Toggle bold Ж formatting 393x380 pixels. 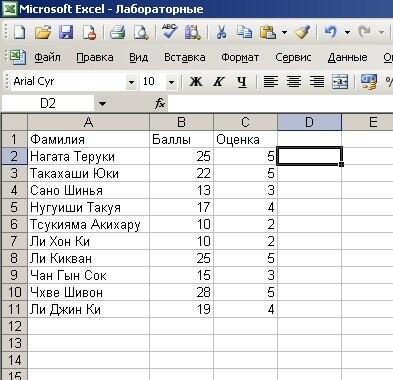196,81
